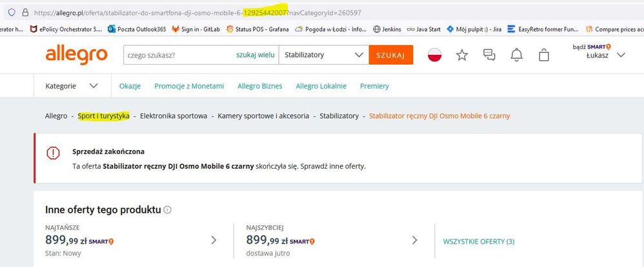Click the WSZYSTKIE OFERTY (3) link

[479, 242]
